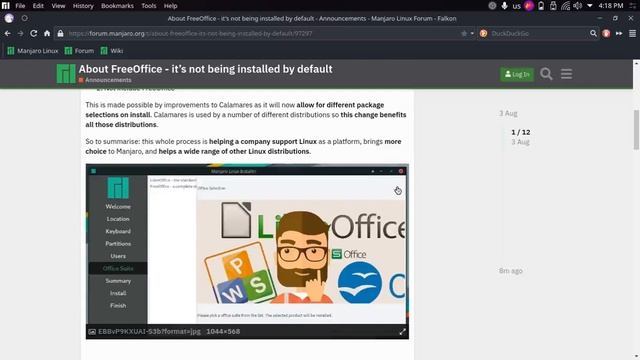Click the Manjaro logo in top panel
The height and width of the screenshot is (360, 640).
pos(5,6)
